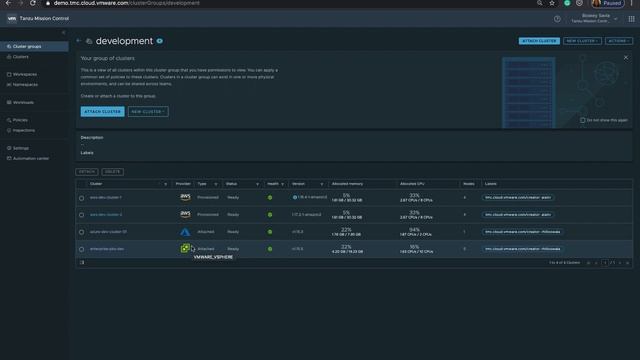Screen dimensions: 640x360
Task: Go to the first page of clusters
Action: click(x=588, y=263)
